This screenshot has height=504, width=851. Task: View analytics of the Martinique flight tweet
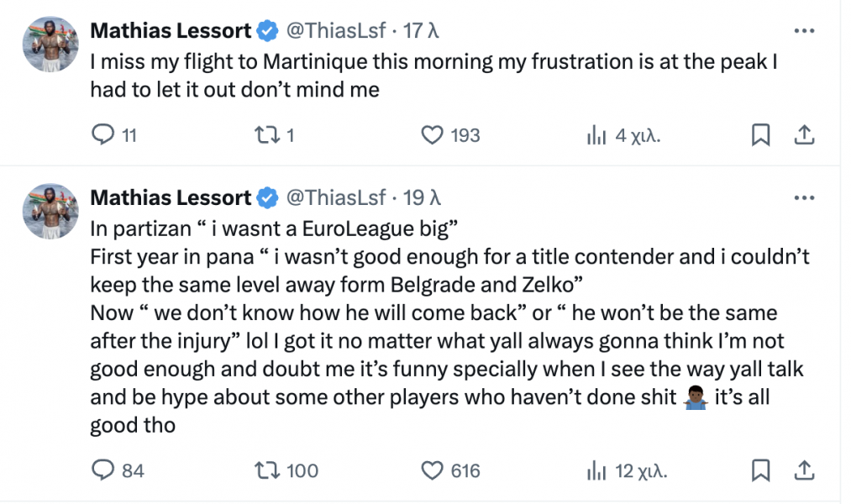tap(596, 135)
